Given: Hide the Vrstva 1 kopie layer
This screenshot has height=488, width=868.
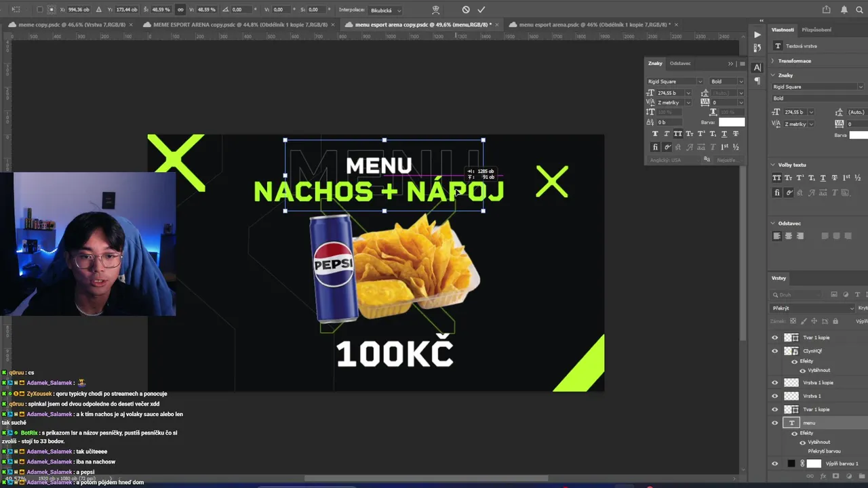Looking at the screenshot, I should point(775,382).
